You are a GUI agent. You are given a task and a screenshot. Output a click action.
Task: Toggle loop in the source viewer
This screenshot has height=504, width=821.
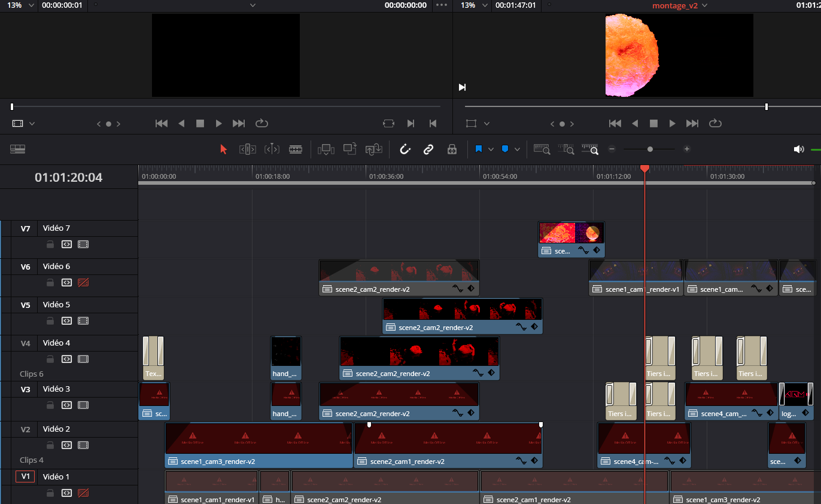pyautogui.click(x=261, y=123)
